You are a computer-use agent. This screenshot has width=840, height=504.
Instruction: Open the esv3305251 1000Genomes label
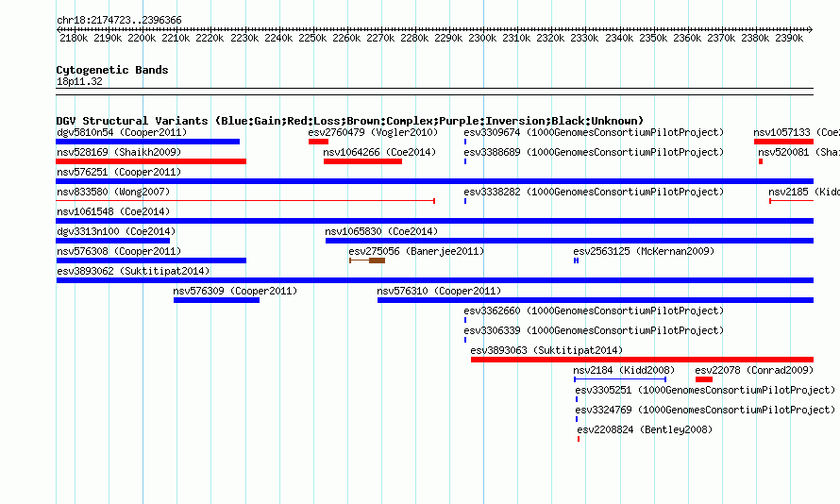(705, 390)
